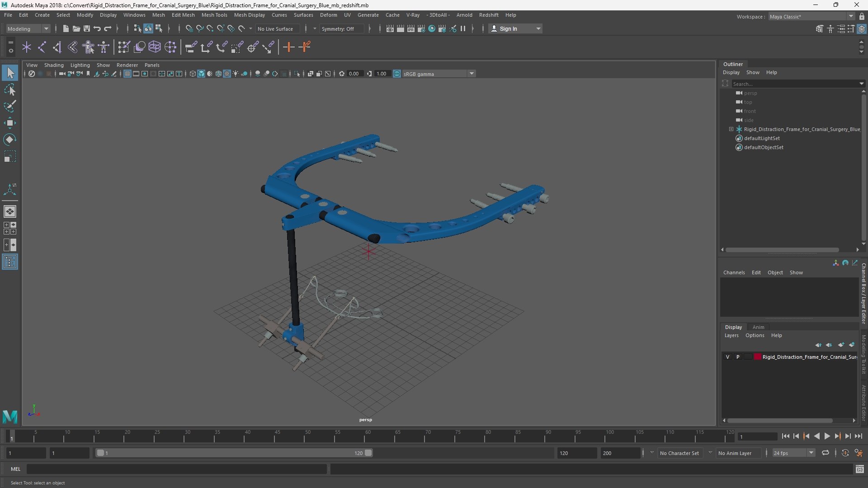Expand the Rigid_Distraction_Frame outliner node

[x=731, y=129]
